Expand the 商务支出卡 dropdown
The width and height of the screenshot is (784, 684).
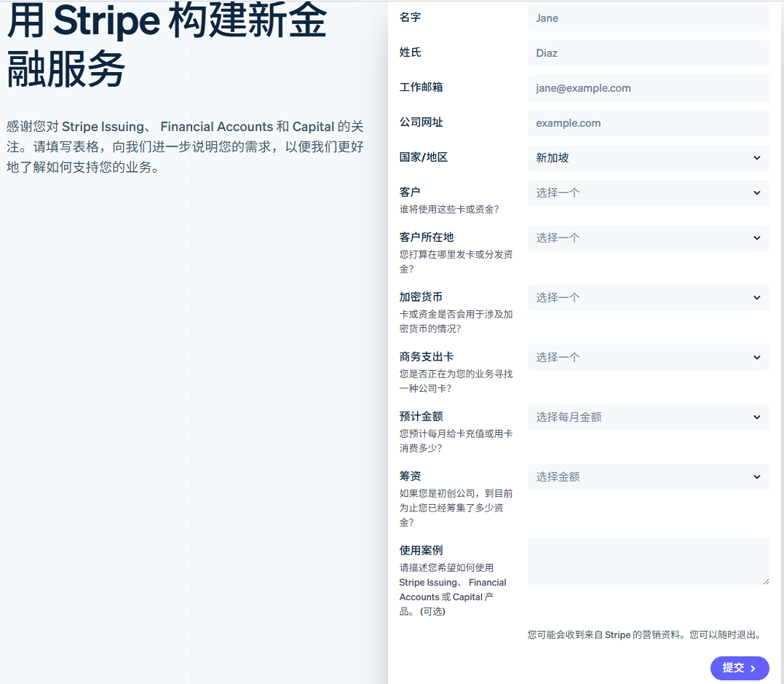(648, 357)
